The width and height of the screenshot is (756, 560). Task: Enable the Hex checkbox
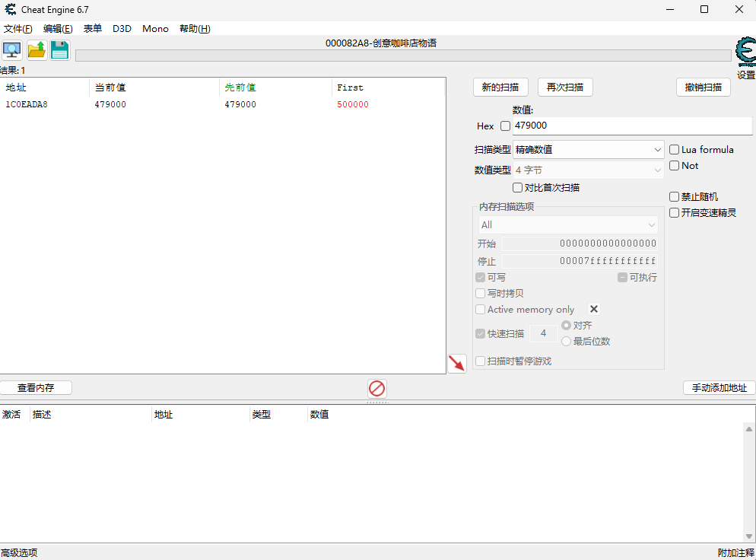[505, 126]
